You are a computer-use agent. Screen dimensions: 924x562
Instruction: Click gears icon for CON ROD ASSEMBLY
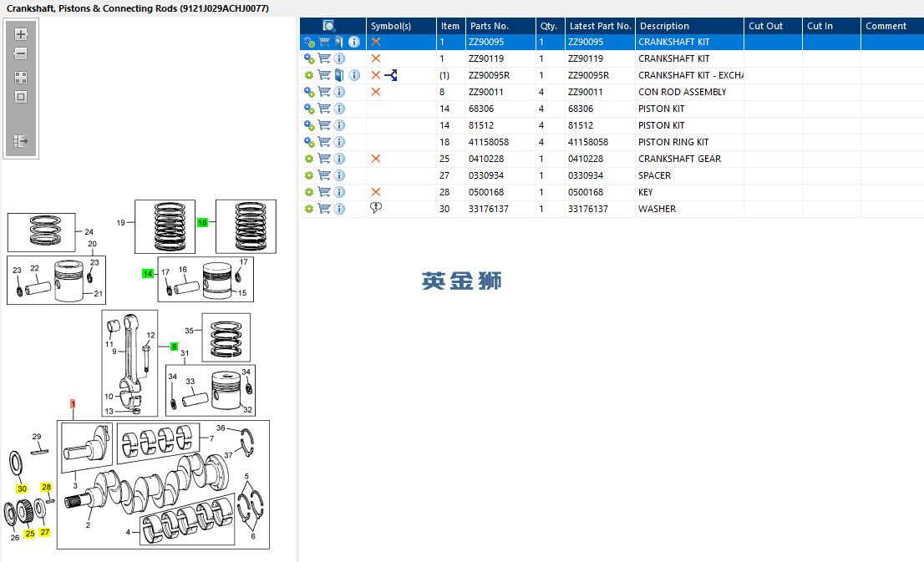pyautogui.click(x=309, y=92)
